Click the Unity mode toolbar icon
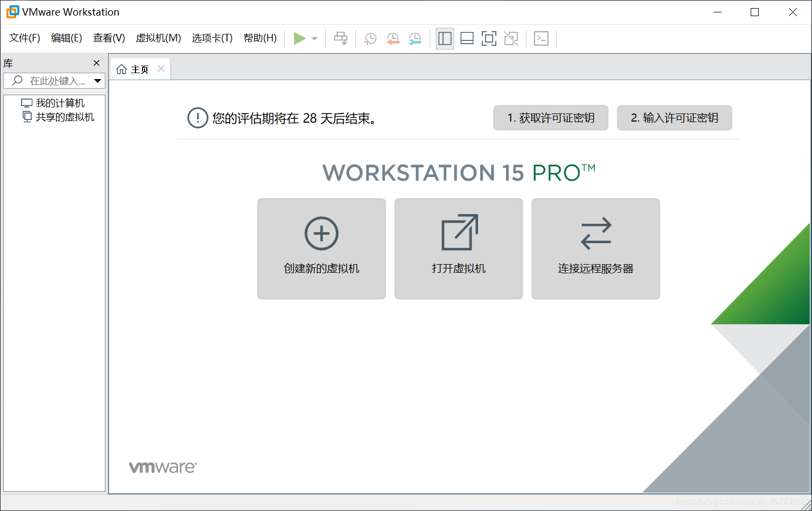This screenshot has height=511, width=812. [511, 39]
